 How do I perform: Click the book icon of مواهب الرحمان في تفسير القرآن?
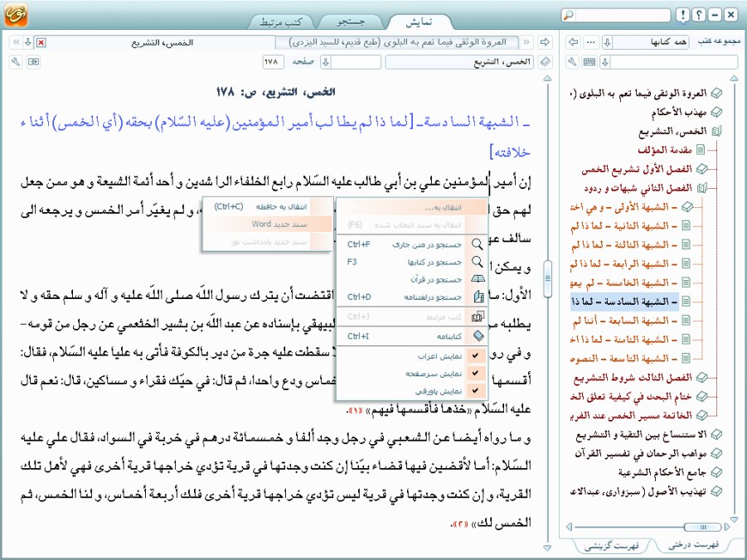[x=715, y=453]
